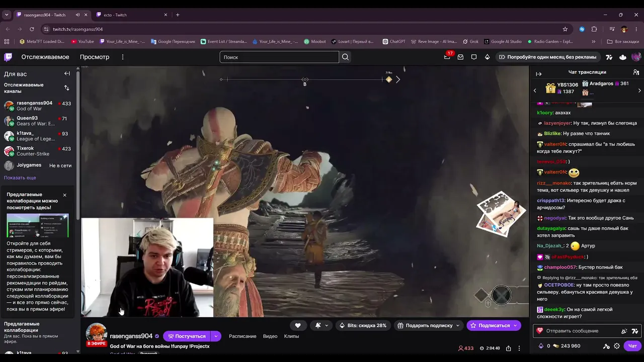Bookmark this page with star icon
The height and width of the screenshot is (362, 644).
point(565,29)
